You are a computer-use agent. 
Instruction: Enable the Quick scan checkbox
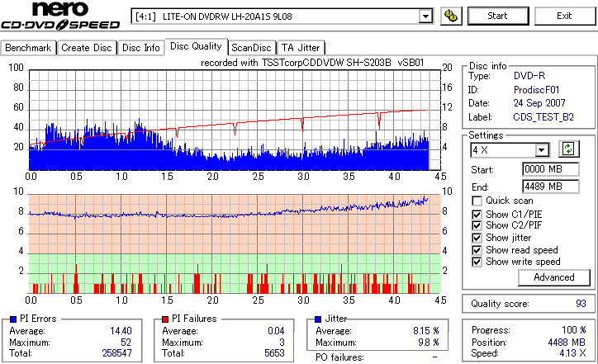point(477,201)
